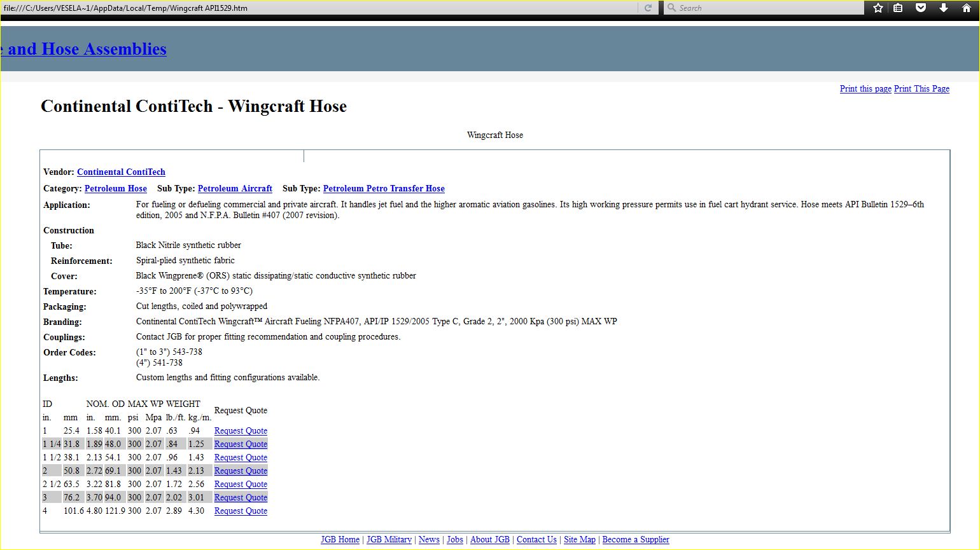This screenshot has width=980, height=550.
Task: Click the 'Spiral-plied synthetic fabric' reinforcement text
Action: (185, 261)
